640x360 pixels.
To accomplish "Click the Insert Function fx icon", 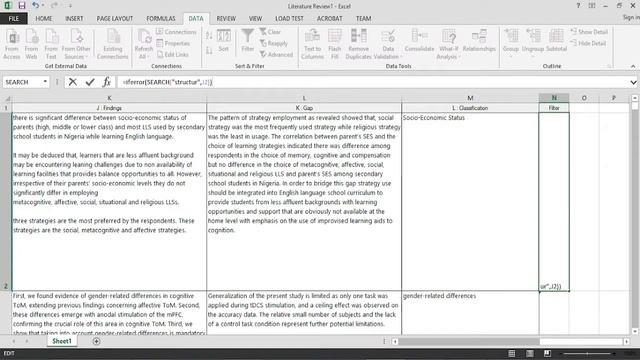I will 107,82.
